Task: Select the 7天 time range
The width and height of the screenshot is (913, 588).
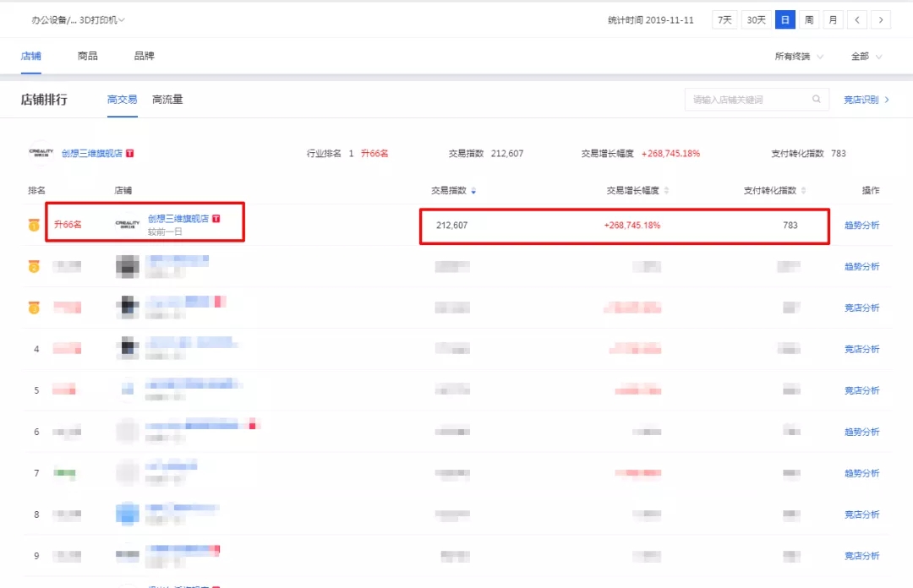Action: click(x=724, y=19)
